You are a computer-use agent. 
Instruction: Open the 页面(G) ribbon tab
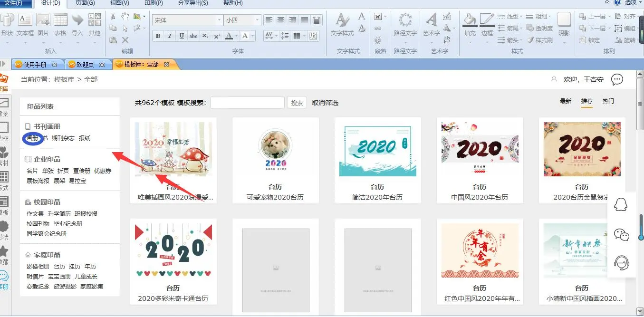(85, 3)
